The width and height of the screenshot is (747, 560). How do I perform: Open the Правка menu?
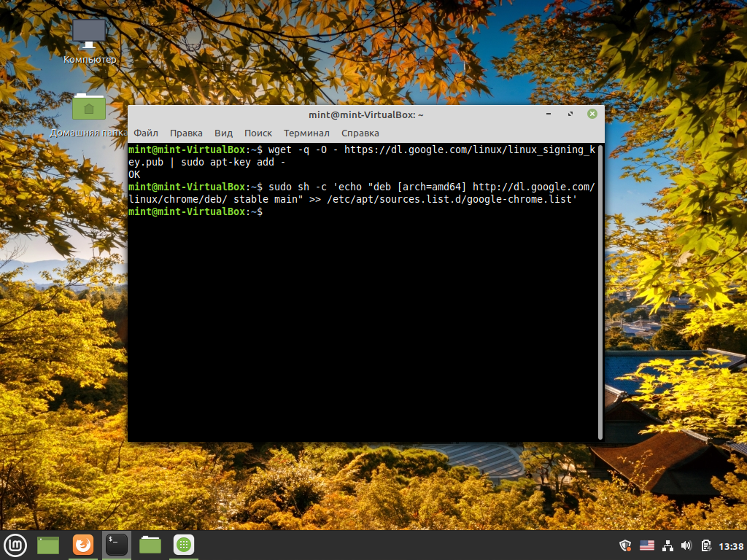(x=186, y=133)
